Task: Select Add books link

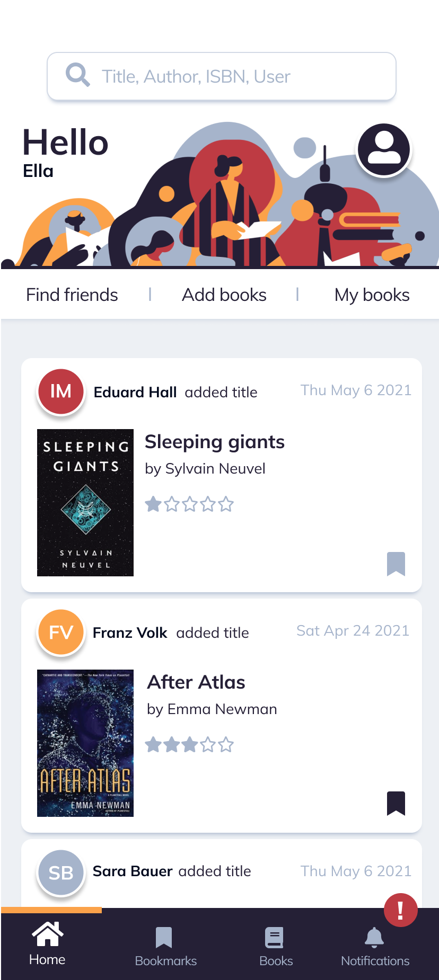Action: pos(224,295)
